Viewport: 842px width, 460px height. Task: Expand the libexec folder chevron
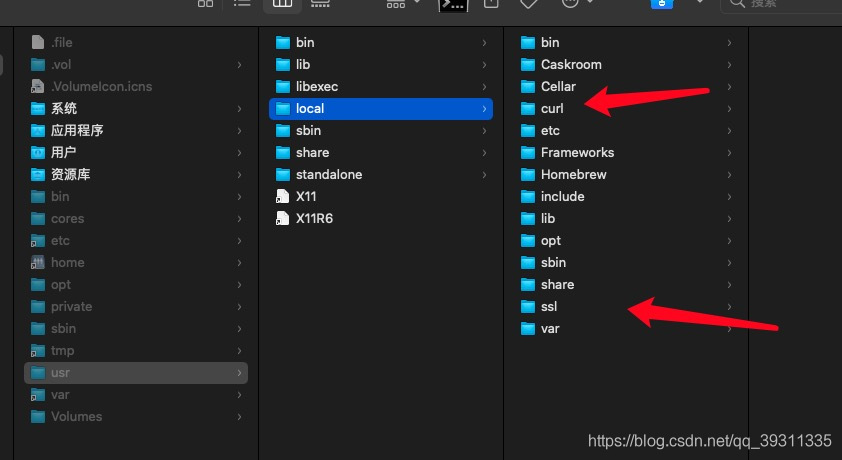[x=484, y=86]
